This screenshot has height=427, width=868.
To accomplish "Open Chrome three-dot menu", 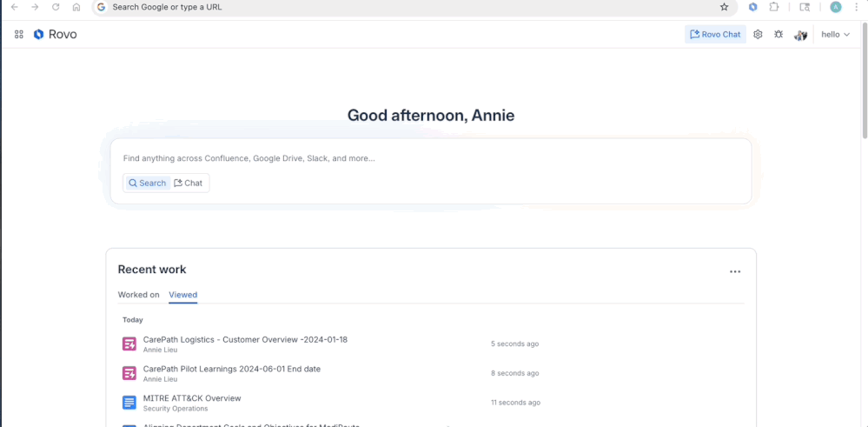I will 857,7.
